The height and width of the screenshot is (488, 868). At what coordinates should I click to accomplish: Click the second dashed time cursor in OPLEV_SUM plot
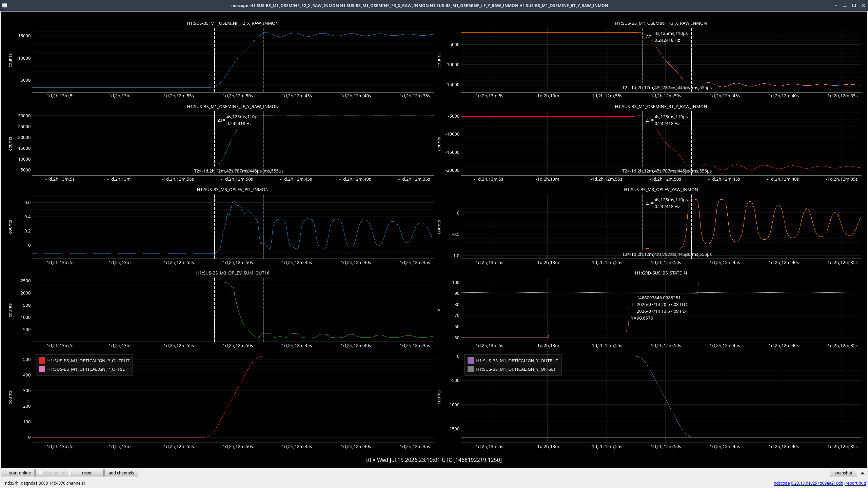click(263, 310)
